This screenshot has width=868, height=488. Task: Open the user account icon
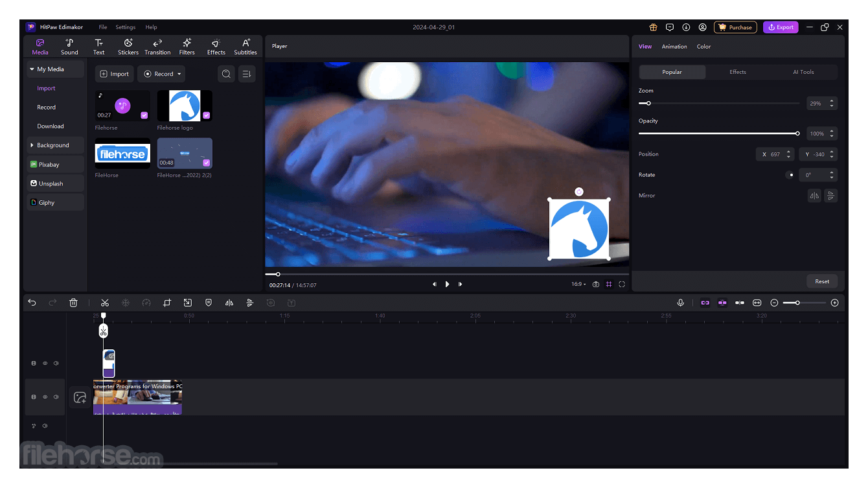703,27
